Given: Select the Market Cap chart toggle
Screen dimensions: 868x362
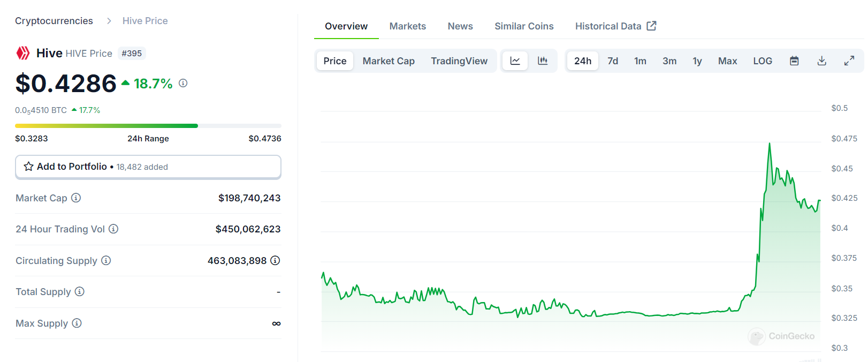Looking at the screenshot, I should (x=389, y=61).
